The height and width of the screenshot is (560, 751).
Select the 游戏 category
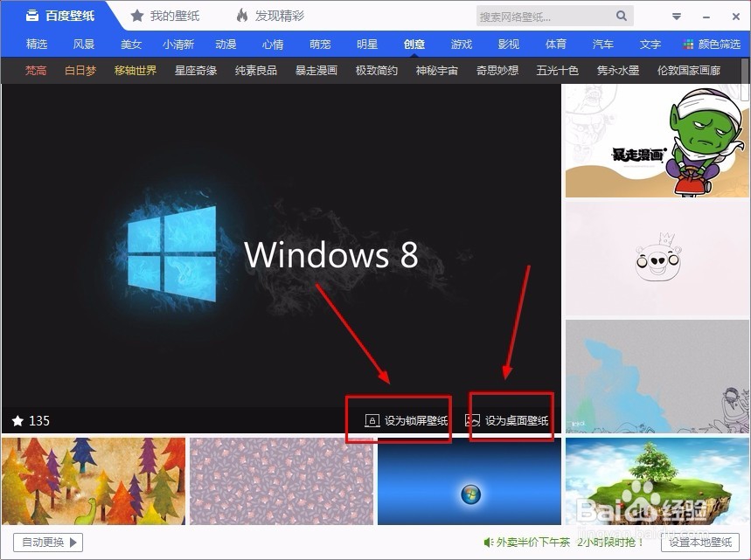pyautogui.click(x=462, y=45)
